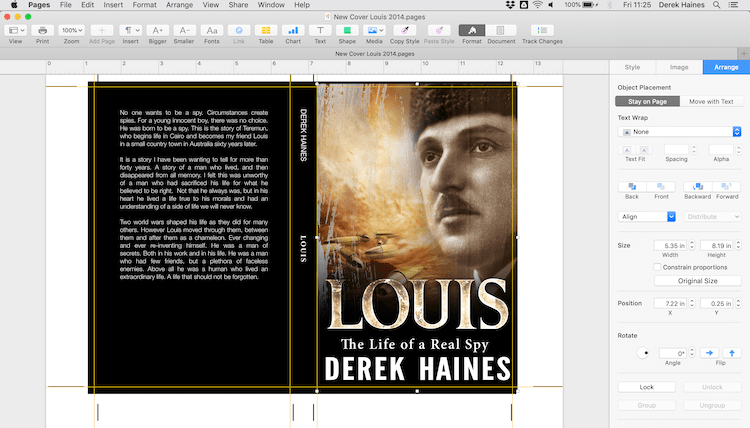750x428 pixels.
Task: Enable Constrain proportions checkbox
Action: point(657,267)
